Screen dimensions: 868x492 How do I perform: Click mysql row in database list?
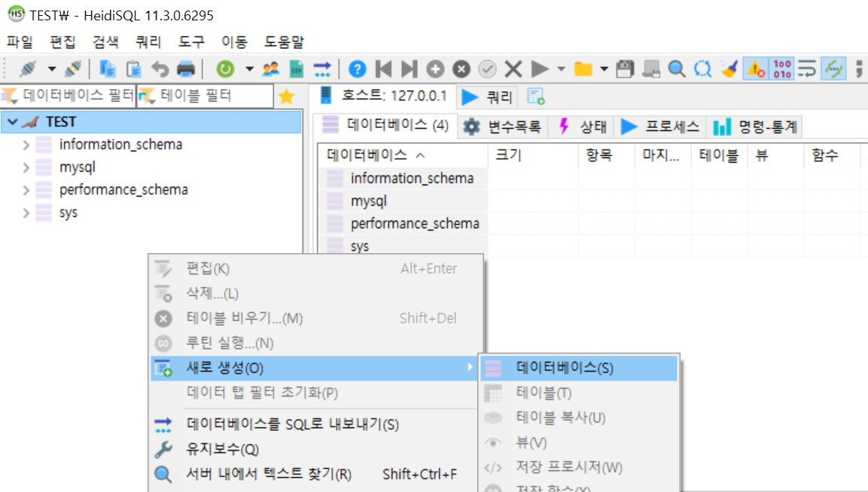point(403,201)
